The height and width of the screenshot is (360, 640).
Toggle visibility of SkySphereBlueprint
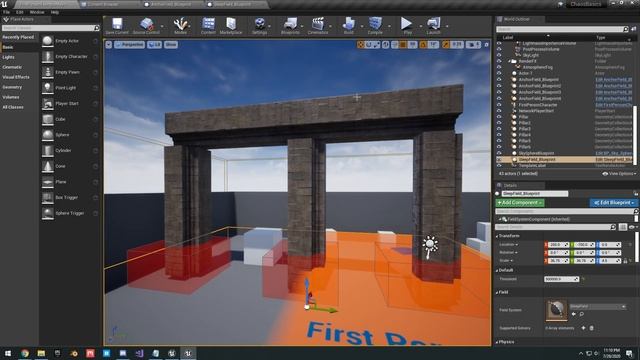tap(499, 153)
